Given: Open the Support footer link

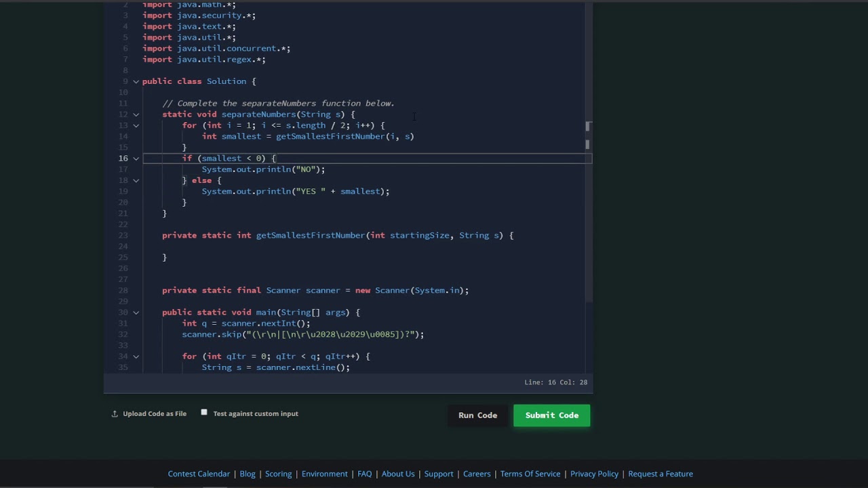Looking at the screenshot, I should (439, 474).
